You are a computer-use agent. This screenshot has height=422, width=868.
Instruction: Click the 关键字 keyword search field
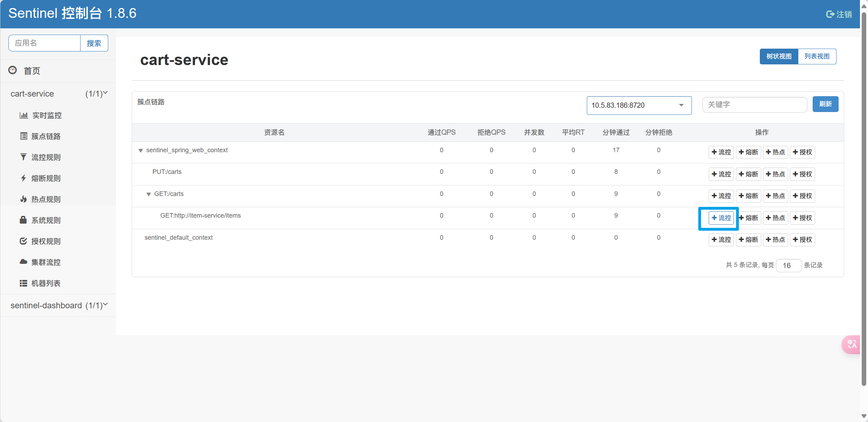pyautogui.click(x=754, y=105)
